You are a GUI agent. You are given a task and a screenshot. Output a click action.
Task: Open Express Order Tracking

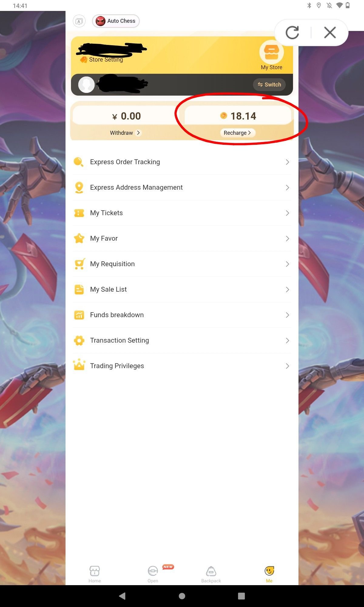[x=182, y=162]
